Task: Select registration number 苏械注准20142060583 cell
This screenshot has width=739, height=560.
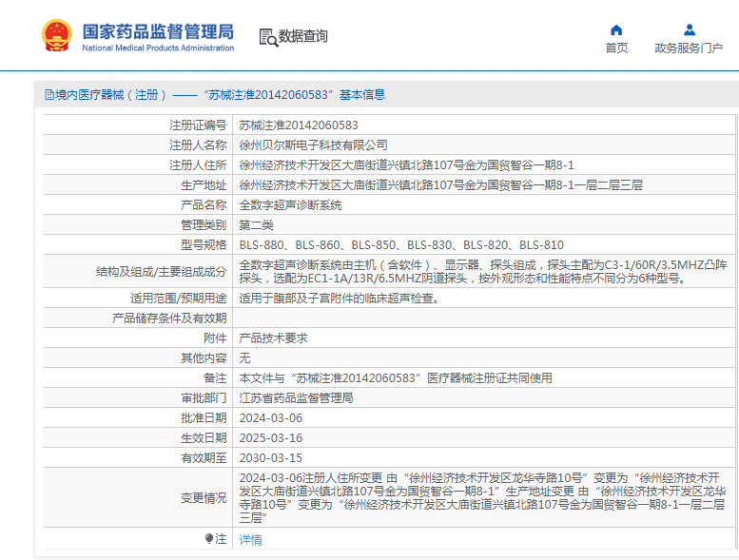Action: (x=299, y=126)
